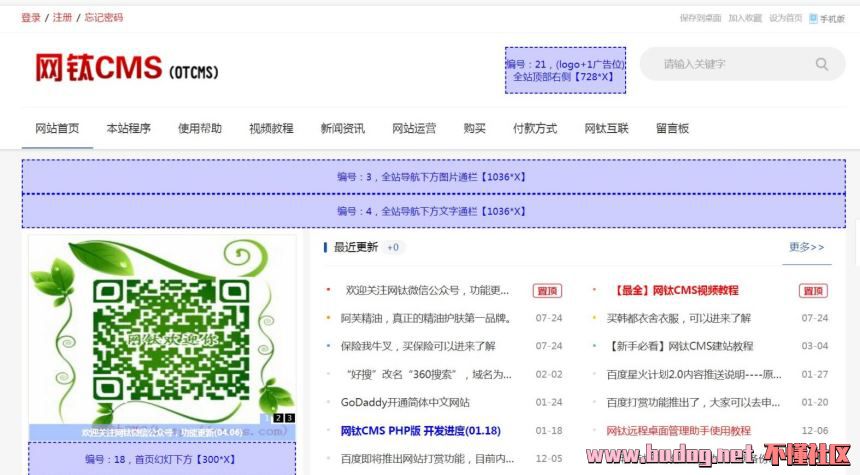Viewport: 860px width, 475px height.
Task: Open the 留言板 navigation item
Action: click(672, 128)
